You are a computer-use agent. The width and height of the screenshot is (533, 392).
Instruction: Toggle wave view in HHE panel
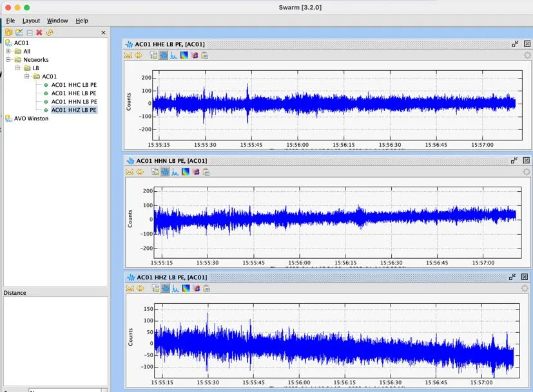coord(164,55)
